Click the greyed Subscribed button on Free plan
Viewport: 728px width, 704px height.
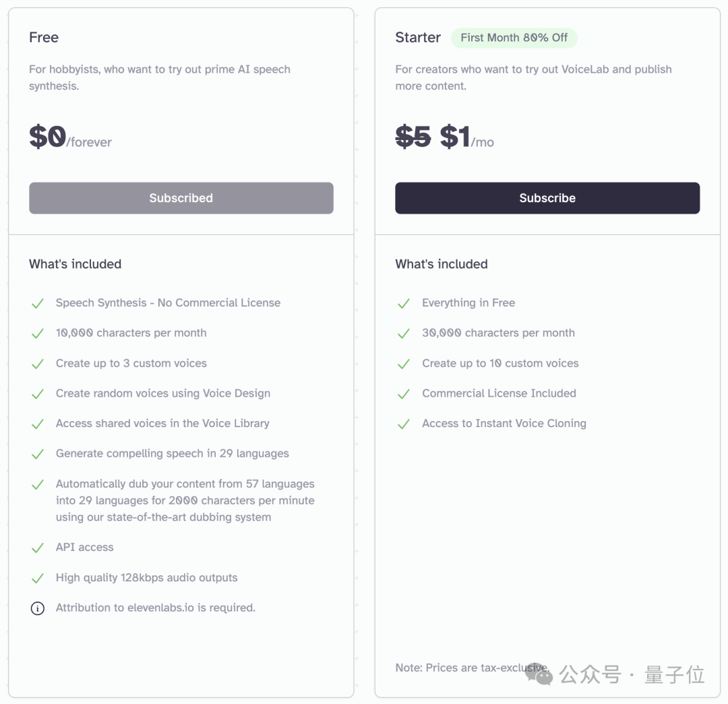pos(181,198)
